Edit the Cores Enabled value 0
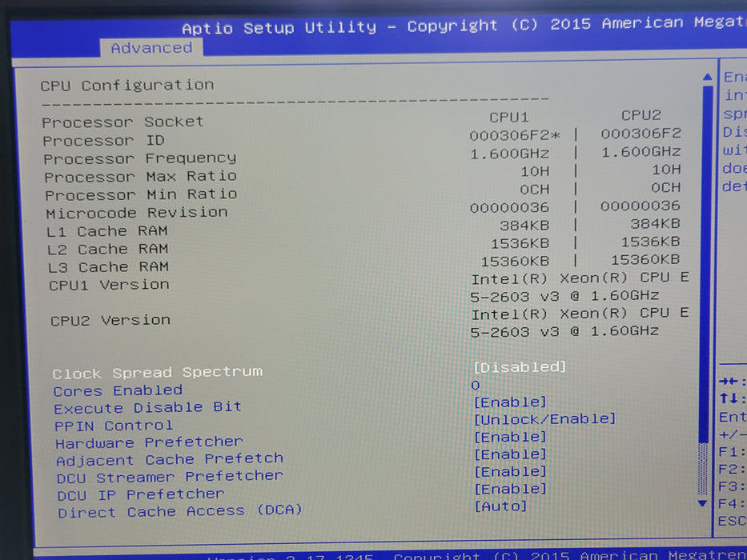747x560 pixels. [x=476, y=386]
